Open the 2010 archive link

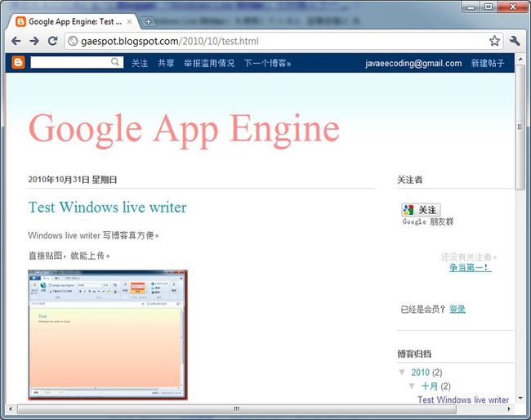click(x=420, y=373)
